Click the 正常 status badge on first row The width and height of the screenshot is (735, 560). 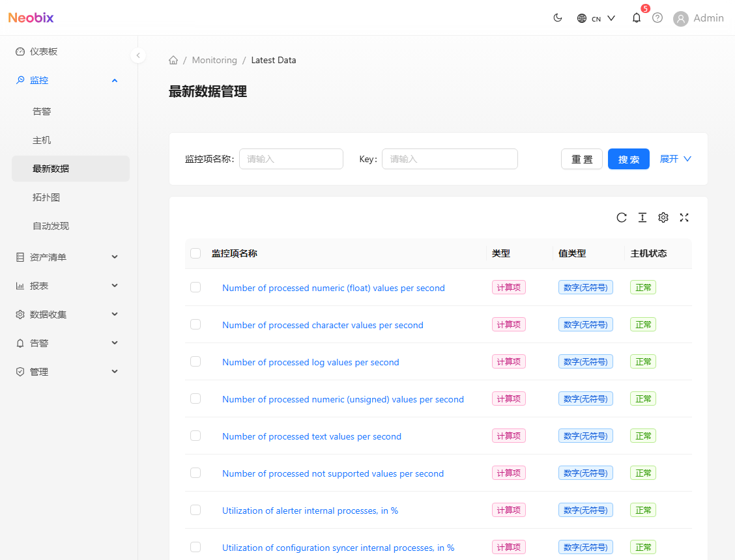643,287
